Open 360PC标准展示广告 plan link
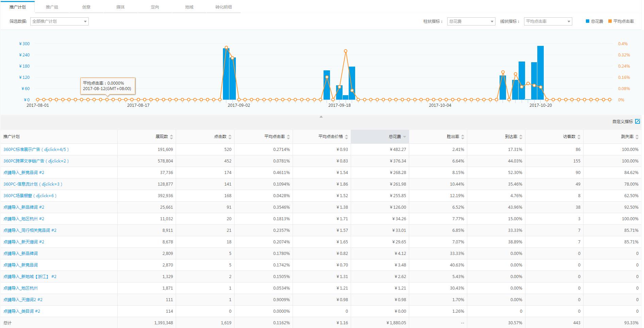This screenshot has width=644, height=328. coord(36,150)
